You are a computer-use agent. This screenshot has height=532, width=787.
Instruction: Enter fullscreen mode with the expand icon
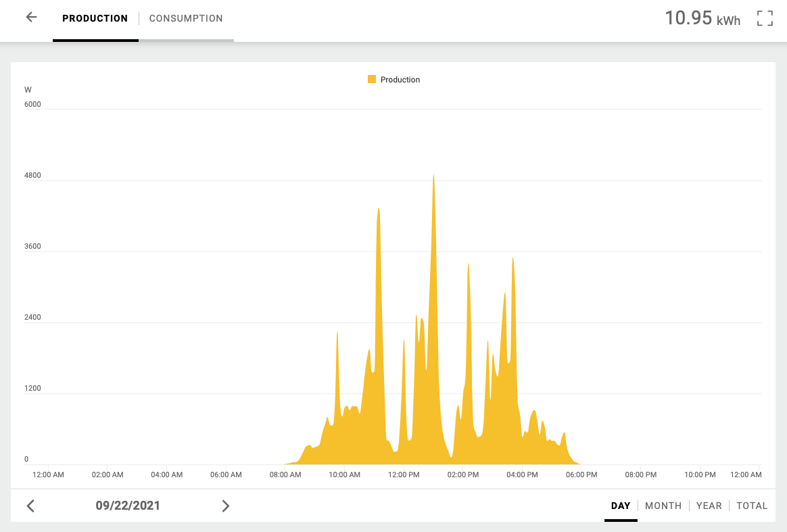pos(765,18)
